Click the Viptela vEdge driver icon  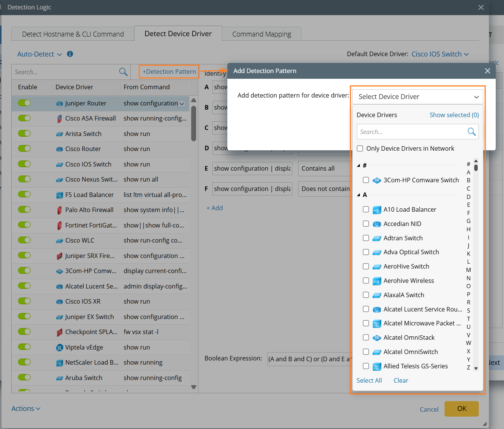(59, 348)
